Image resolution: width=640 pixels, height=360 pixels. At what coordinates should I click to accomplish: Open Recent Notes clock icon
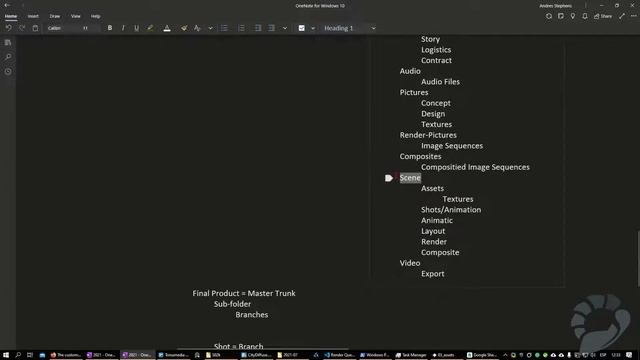pos(8,71)
